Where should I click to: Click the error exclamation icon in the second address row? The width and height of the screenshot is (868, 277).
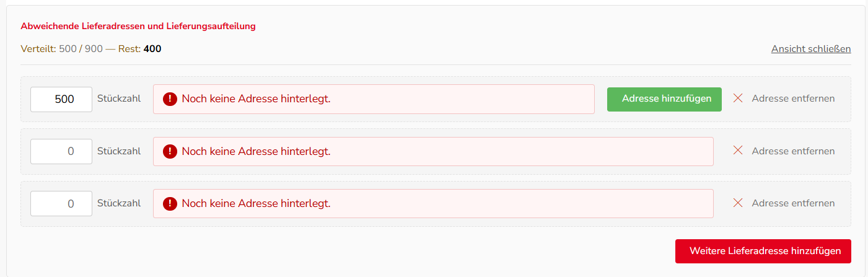(x=170, y=151)
